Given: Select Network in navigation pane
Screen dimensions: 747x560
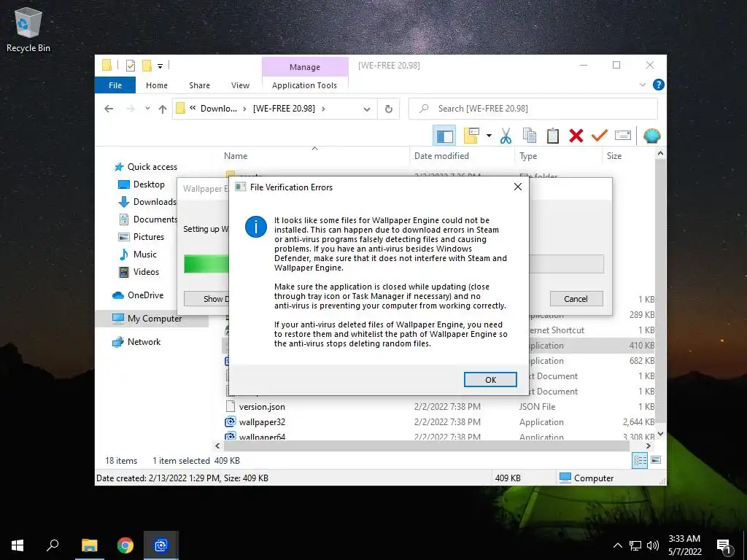Looking at the screenshot, I should click(x=136, y=342).
